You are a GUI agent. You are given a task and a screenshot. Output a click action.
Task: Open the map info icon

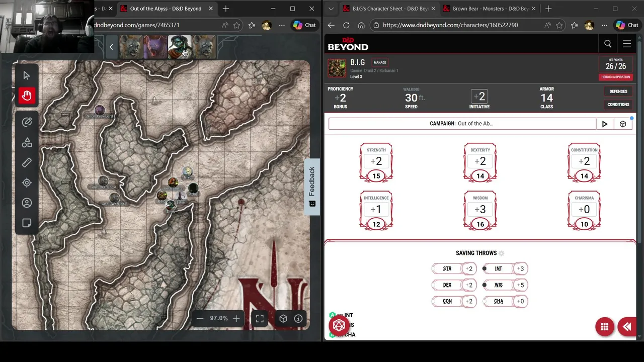click(298, 318)
